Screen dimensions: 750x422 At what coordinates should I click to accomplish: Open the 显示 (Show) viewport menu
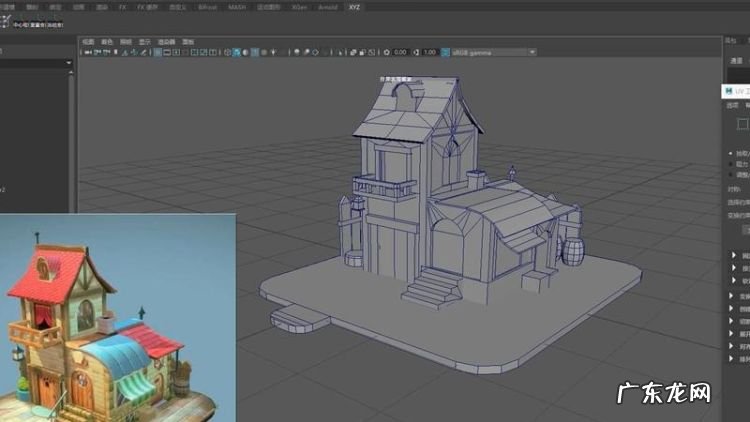[145, 41]
